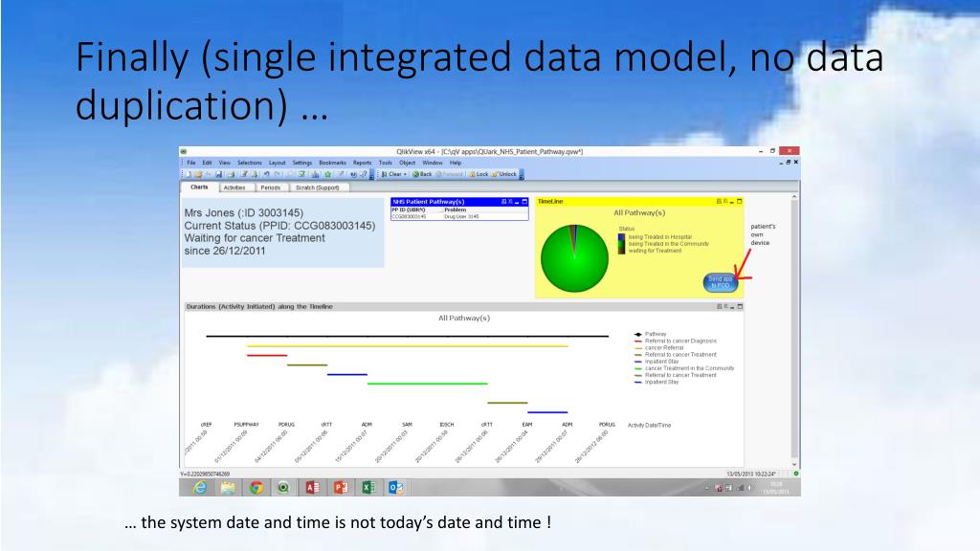Click the Clear selections button
This screenshot has height=551, width=980.
391,174
